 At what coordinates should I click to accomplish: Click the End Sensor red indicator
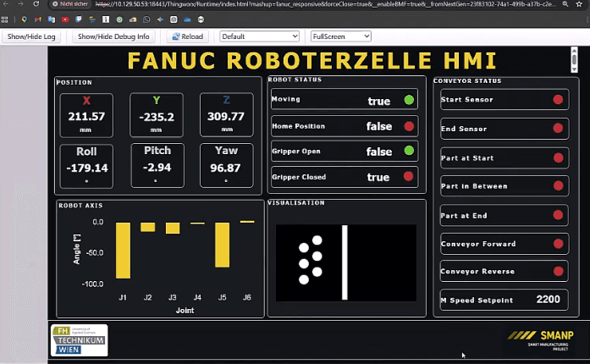pyautogui.click(x=558, y=128)
